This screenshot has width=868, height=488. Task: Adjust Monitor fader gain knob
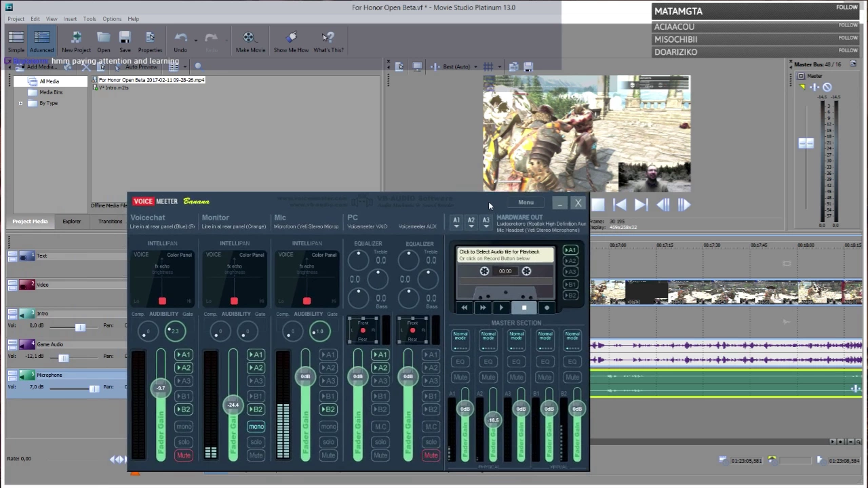233,405
